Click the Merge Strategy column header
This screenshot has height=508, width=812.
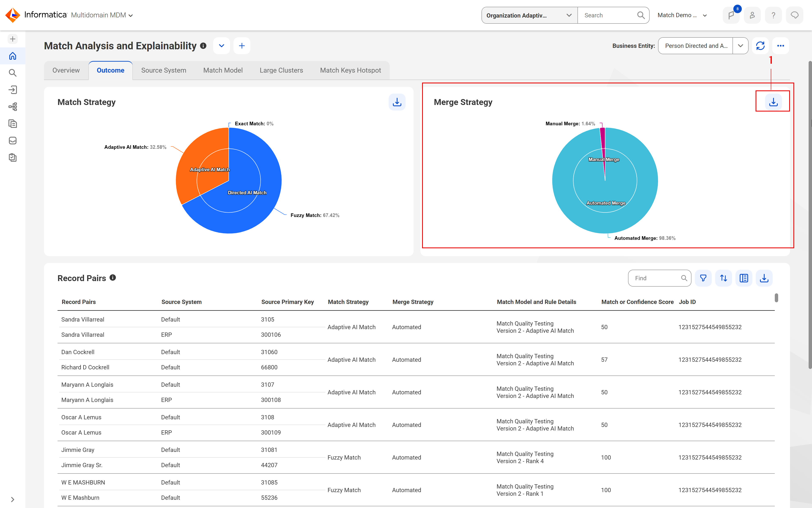point(413,302)
